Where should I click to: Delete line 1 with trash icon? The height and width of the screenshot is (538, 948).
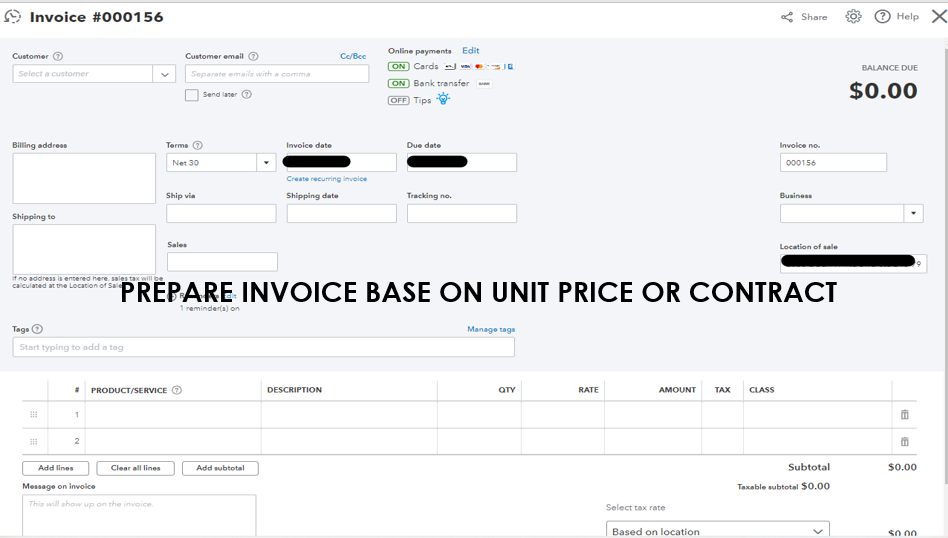pos(904,414)
